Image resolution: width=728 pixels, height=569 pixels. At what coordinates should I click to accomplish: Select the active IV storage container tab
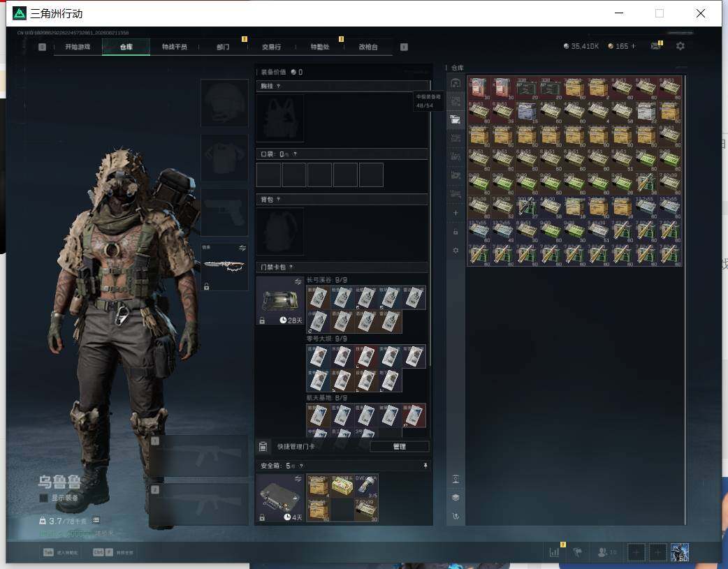[456, 120]
